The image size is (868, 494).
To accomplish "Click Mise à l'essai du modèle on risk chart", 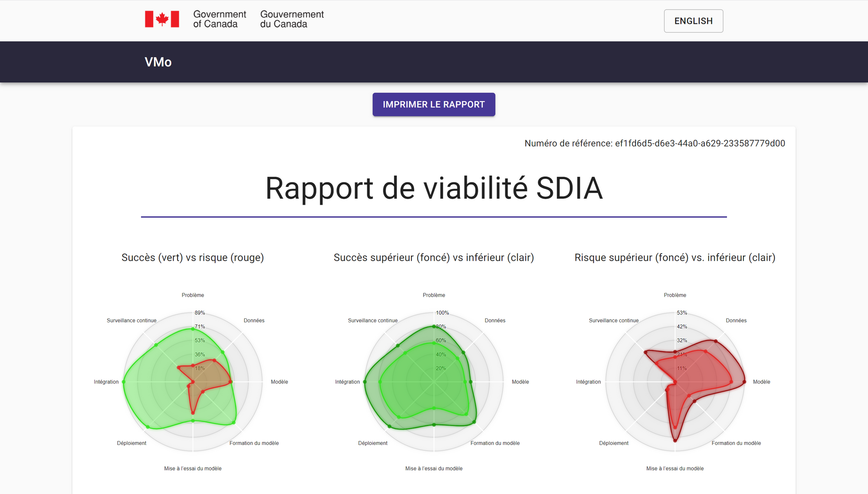I will pyautogui.click(x=675, y=468).
